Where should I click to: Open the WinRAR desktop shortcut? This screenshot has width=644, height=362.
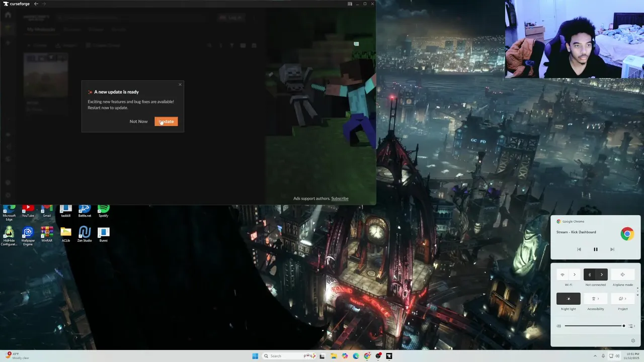click(47, 235)
